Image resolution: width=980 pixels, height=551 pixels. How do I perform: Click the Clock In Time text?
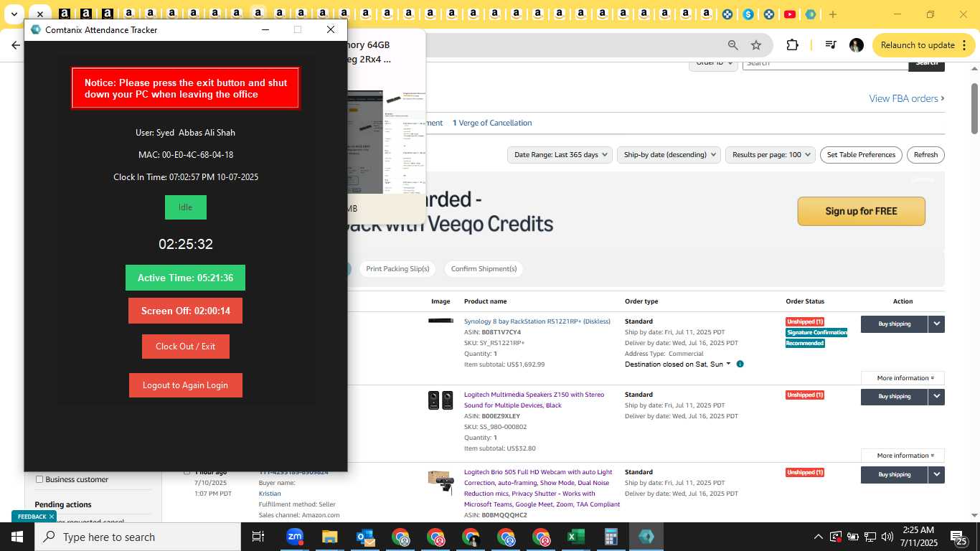click(x=186, y=177)
